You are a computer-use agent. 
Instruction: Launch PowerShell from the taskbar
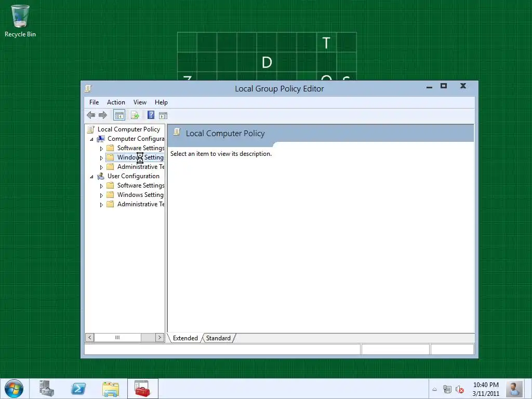78,389
